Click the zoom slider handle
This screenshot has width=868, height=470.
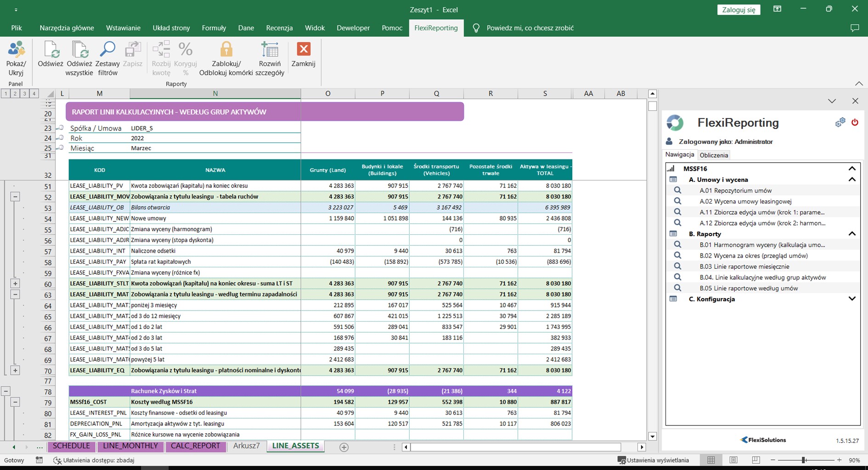pyautogui.click(x=804, y=460)
